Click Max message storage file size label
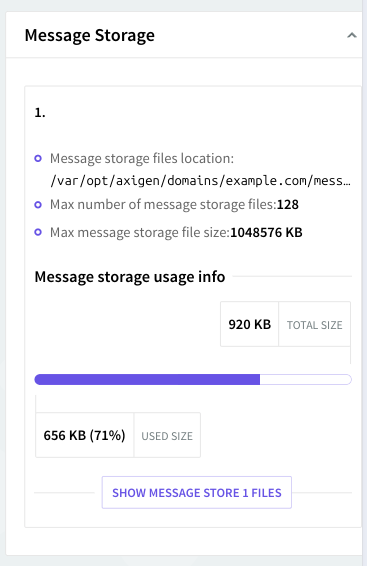367x566 pixels. click(140, 232)
